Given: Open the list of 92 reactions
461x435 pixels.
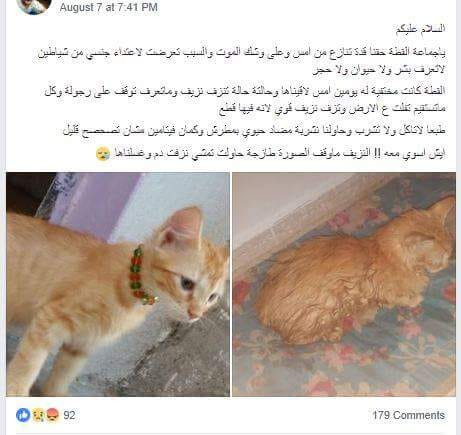Looking at the screenshot, I should click(69, 415).
